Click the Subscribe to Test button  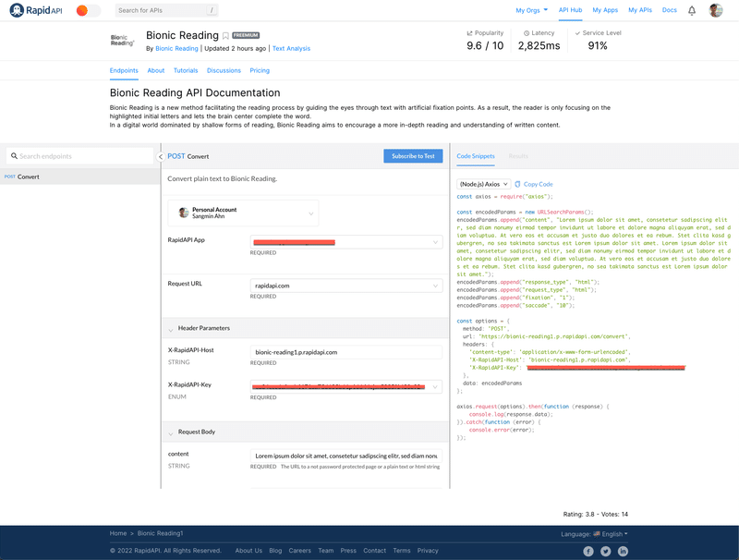coord(413,156)
